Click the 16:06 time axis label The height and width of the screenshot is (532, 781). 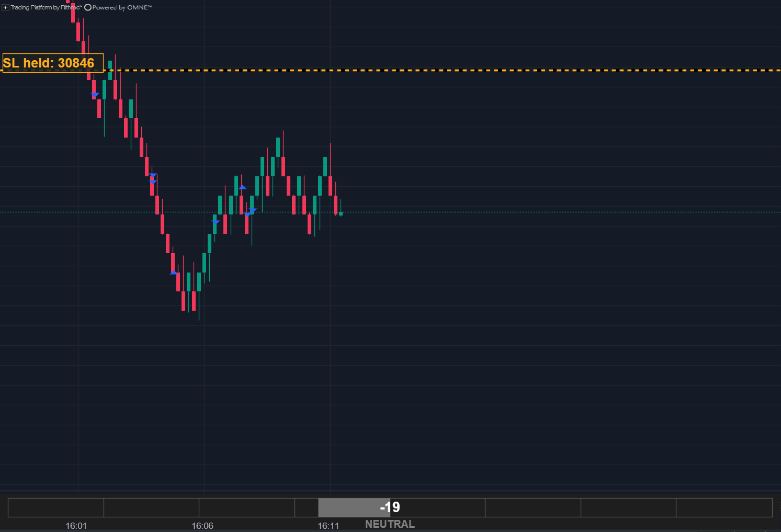[202, 526]
